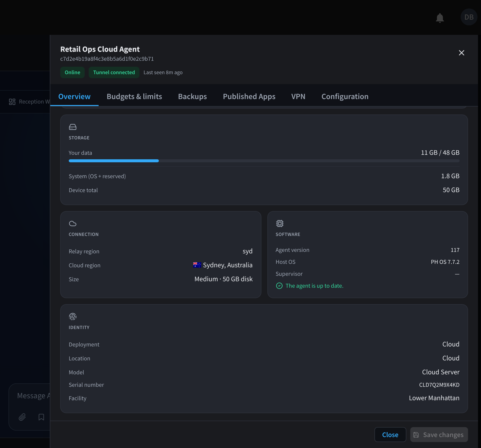Click the Relay region value "syd"
The height and width of the screenshot is (448, 481).
click(247, 251)
